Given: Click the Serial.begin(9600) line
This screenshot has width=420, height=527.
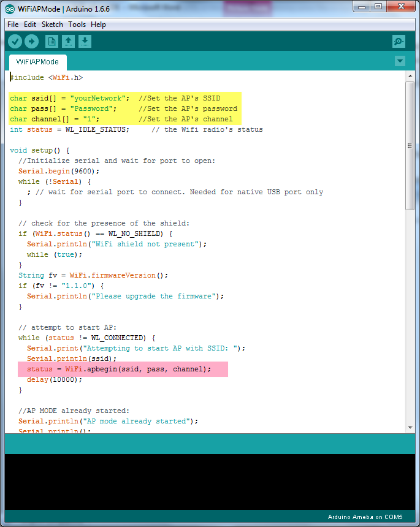Looking at the screenshot, I should (x=59, y=171).
